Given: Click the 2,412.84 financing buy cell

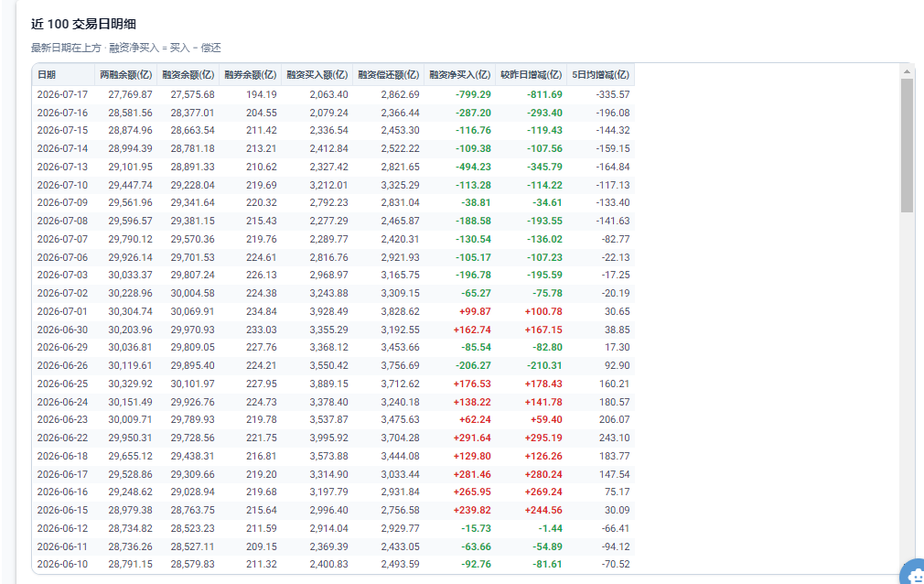Looking at the screenshot, I should click(328, 148).
